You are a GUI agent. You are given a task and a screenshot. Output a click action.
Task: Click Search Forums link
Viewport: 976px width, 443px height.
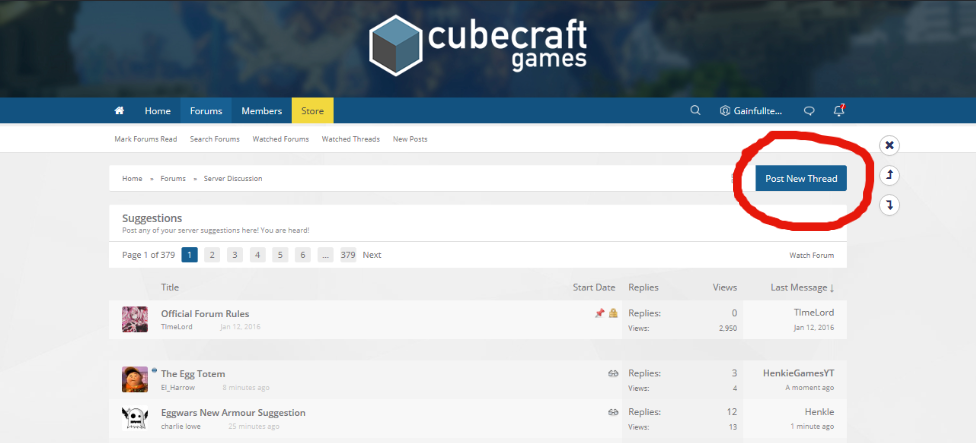[215, 139]
